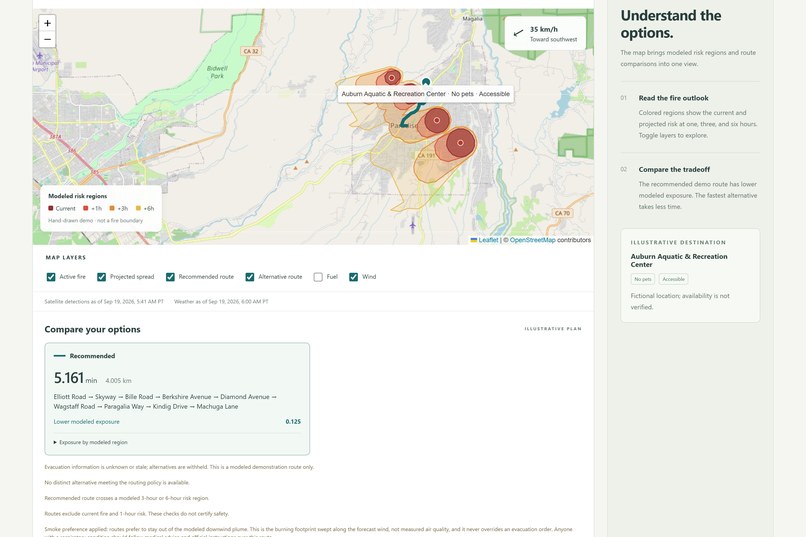
Task: Toggle the Wind layer checkbox
Action: tap(354, 277)
